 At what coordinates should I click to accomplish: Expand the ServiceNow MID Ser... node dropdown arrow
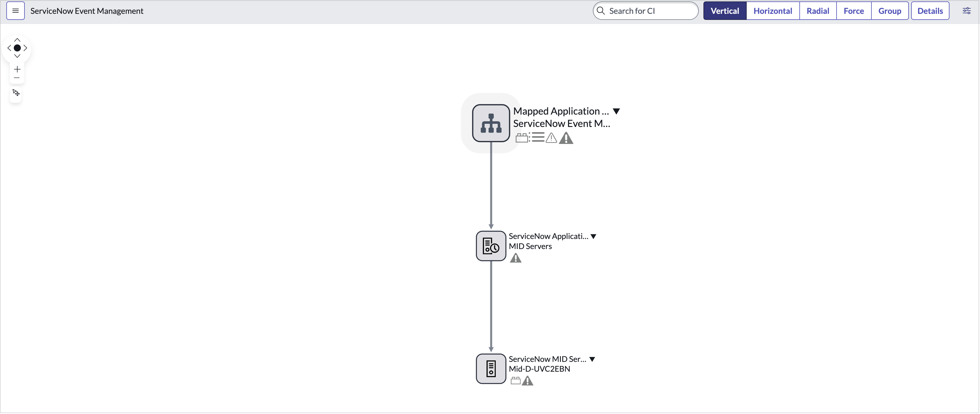point(592,359)
